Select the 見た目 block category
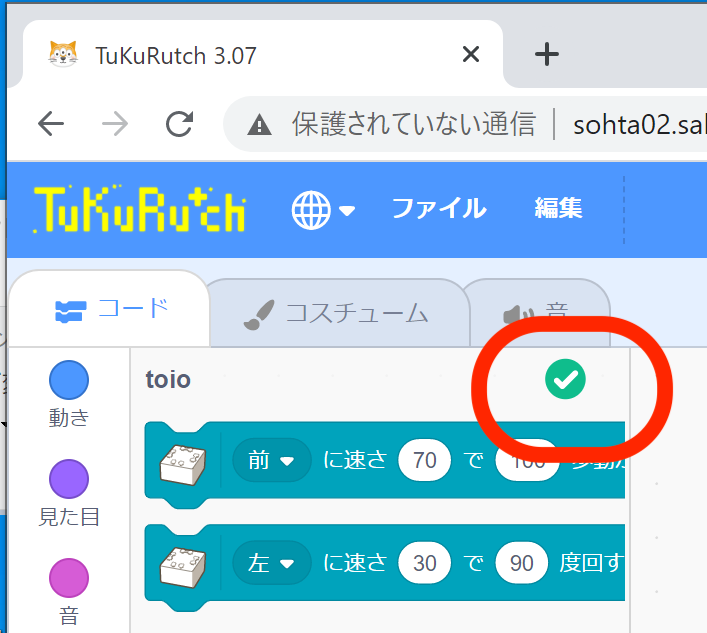This screenshot has height=633, width=707. [69, 494]
